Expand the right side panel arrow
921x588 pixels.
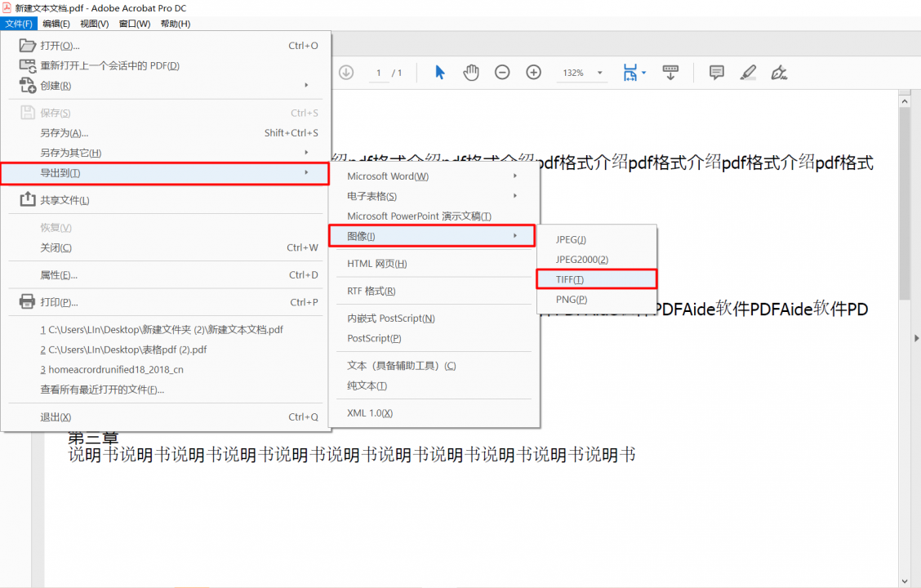pyautogui.click(x=916, y=338)
